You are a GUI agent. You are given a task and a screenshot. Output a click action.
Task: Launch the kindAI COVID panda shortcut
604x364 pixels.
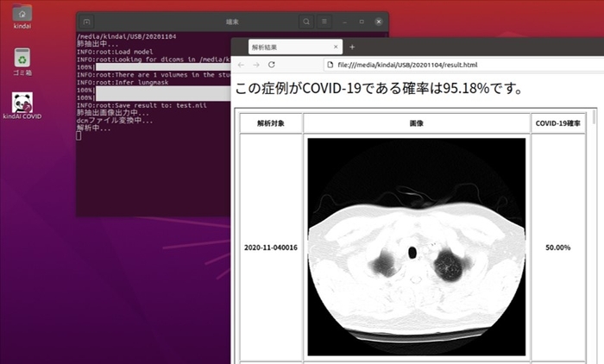click(x=22, y=104)
